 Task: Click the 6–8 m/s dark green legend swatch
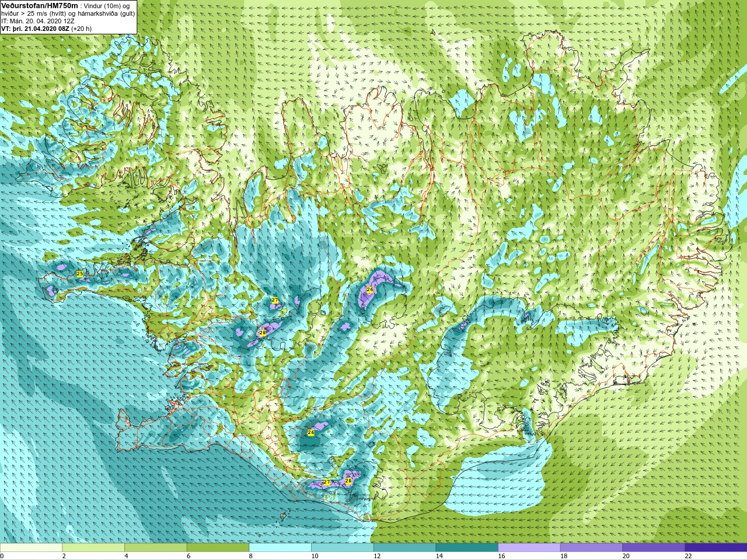click(x=218, y=548)
